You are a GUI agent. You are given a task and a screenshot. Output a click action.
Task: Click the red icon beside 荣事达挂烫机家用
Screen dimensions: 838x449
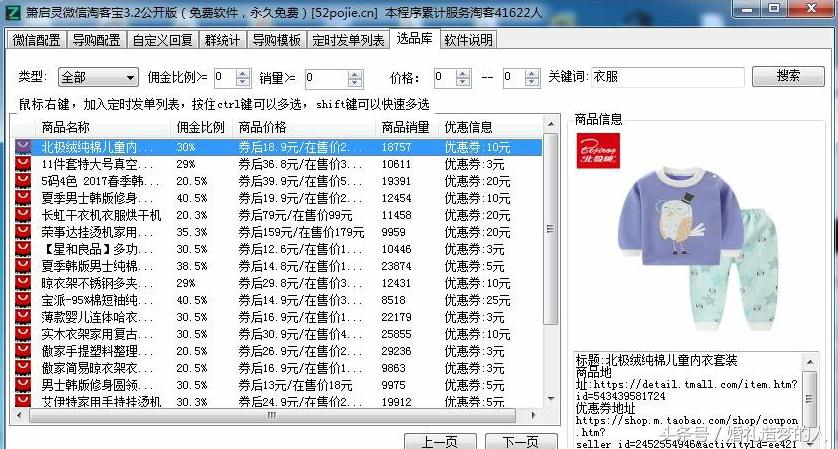pos(23,233)
